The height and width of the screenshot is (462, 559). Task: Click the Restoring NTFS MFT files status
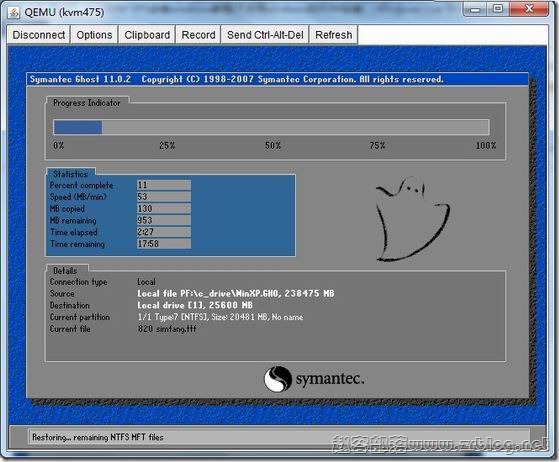(x=98, y=437)
